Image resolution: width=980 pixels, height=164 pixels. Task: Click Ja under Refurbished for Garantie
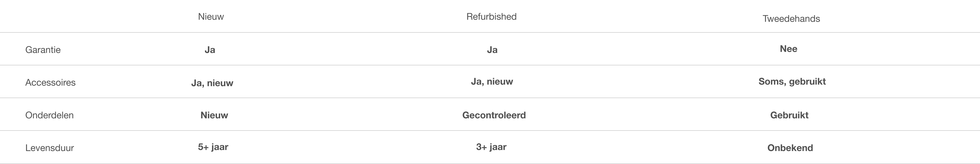492,50
